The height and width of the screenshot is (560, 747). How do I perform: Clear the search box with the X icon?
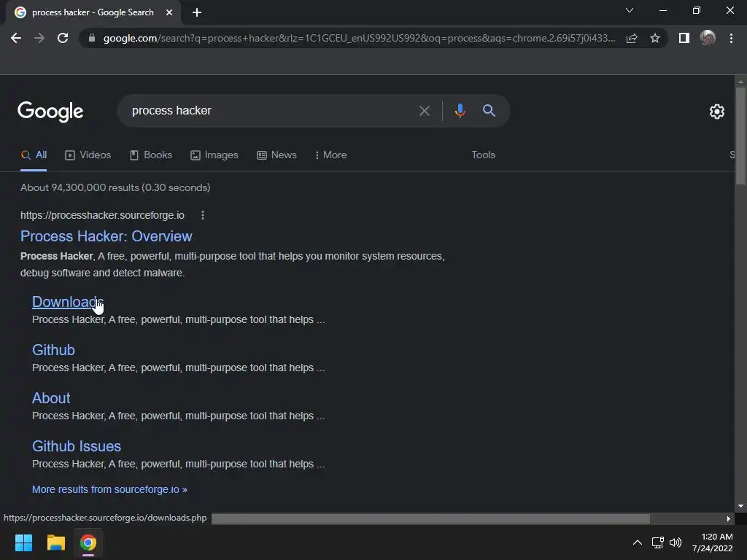425,111
